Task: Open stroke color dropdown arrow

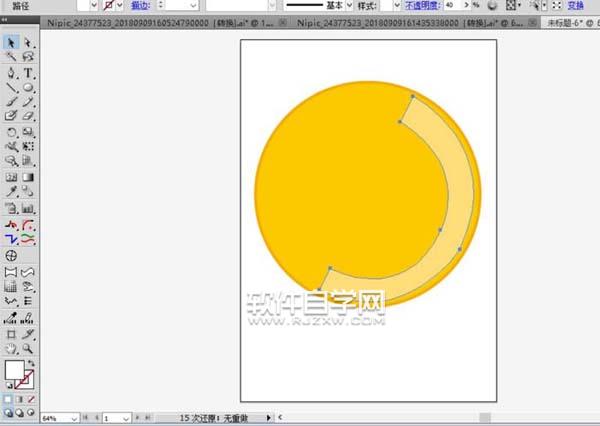Action: (x=120, y=5)
